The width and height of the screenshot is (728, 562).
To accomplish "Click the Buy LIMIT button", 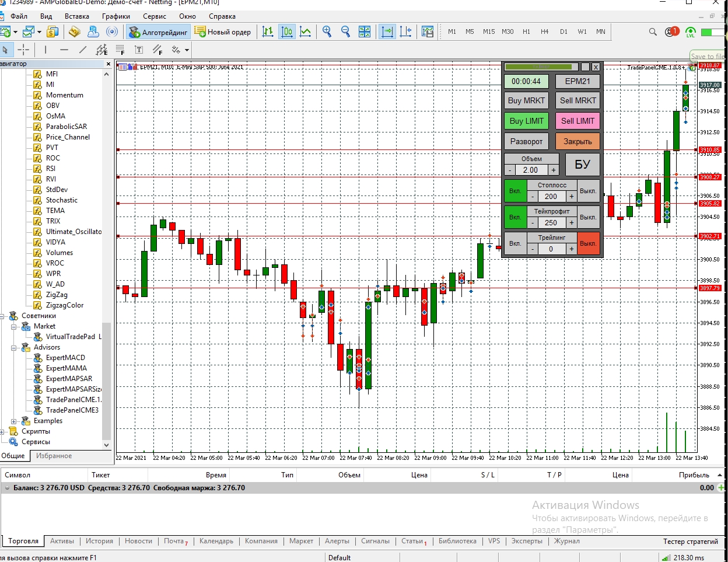I will click(526, 121).
